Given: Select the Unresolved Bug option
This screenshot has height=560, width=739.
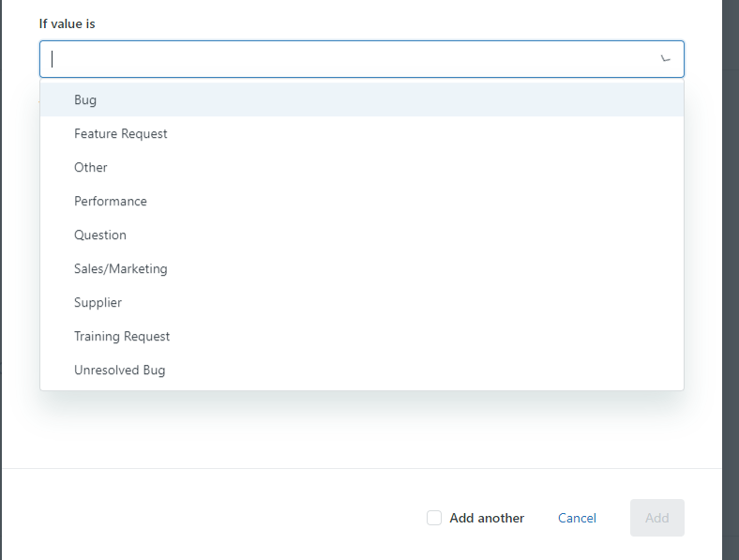Looking at the screenshot, I should pyautogui.click(x=120, y=371).
